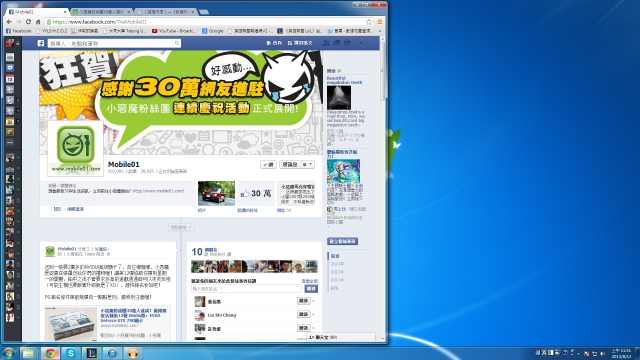Click the see-all link above invite box

(310, 281)
